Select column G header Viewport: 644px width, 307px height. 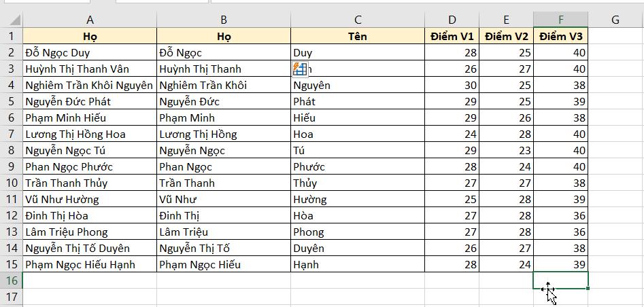click(615, 20)
